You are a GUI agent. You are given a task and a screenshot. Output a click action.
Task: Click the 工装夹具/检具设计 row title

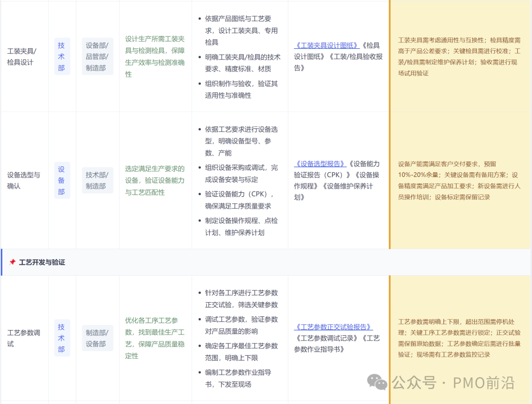(x=23, y=56)
